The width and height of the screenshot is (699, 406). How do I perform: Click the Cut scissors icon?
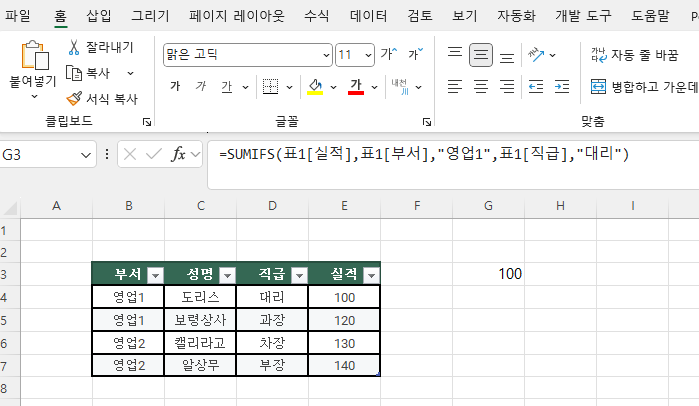[74, 47]
